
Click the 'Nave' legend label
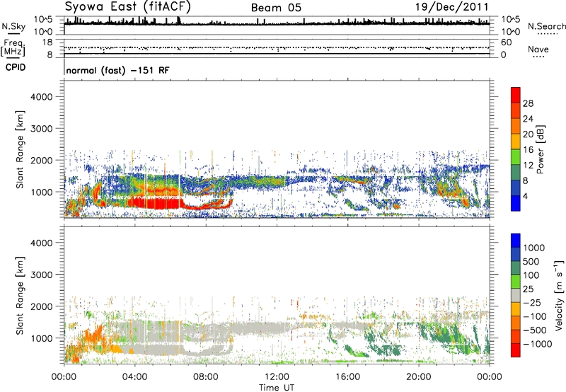538,49
